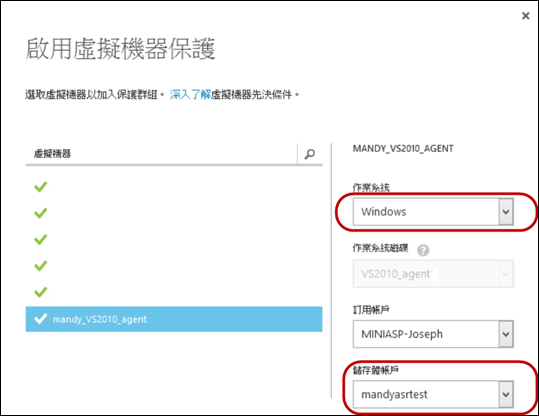Screen dimensions: 539x416
Task: Expand the Windows dropdown arrow
Action: pyautogui.click(x=506, y=211)
